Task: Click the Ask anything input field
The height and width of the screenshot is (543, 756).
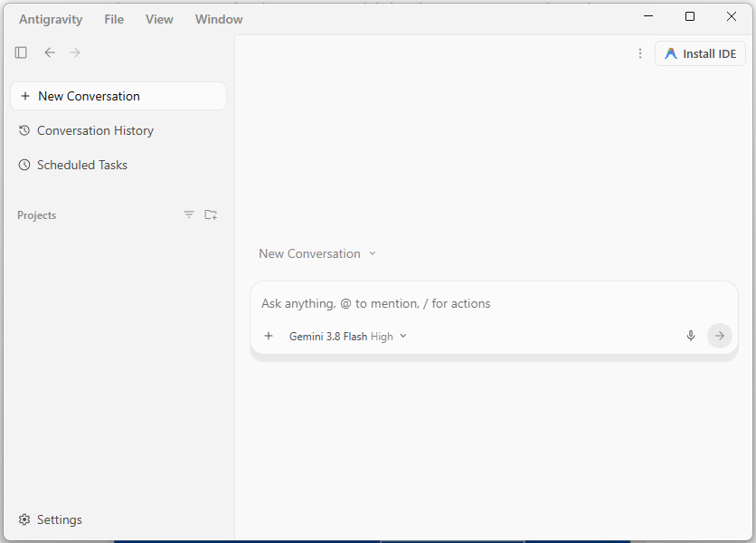Action: tap(494, 303)
